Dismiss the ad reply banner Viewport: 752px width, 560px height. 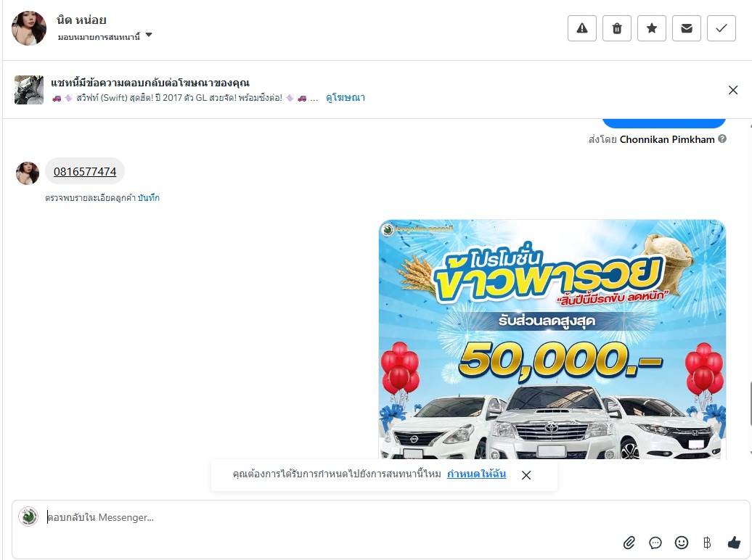[x=733, y=90]
